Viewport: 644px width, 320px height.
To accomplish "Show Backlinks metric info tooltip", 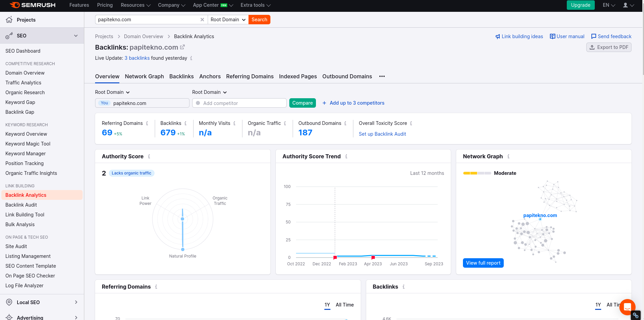I will [x=185, y=123].
